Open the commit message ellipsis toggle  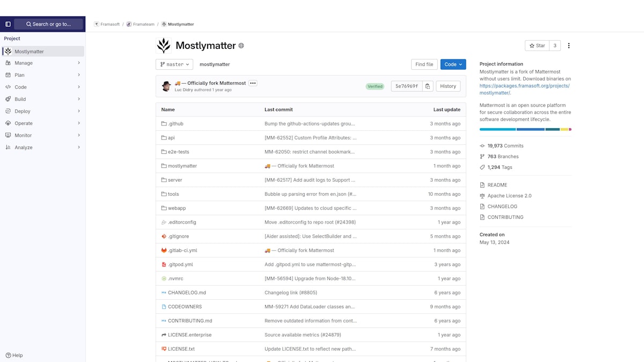252,83
